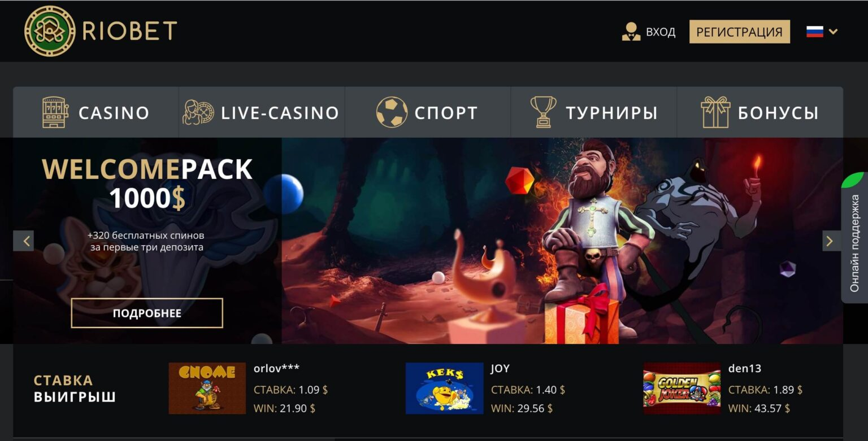Click the ПОДРОБНЕЕ button on Welcome Pack
The height and width of the screenshot is (441, 868).
coord(147,313)
